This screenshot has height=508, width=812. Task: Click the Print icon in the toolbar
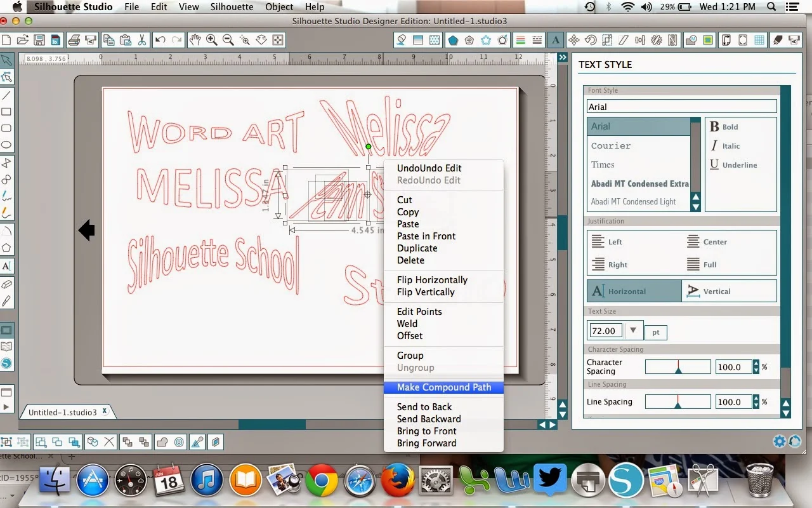click(74, 40)
